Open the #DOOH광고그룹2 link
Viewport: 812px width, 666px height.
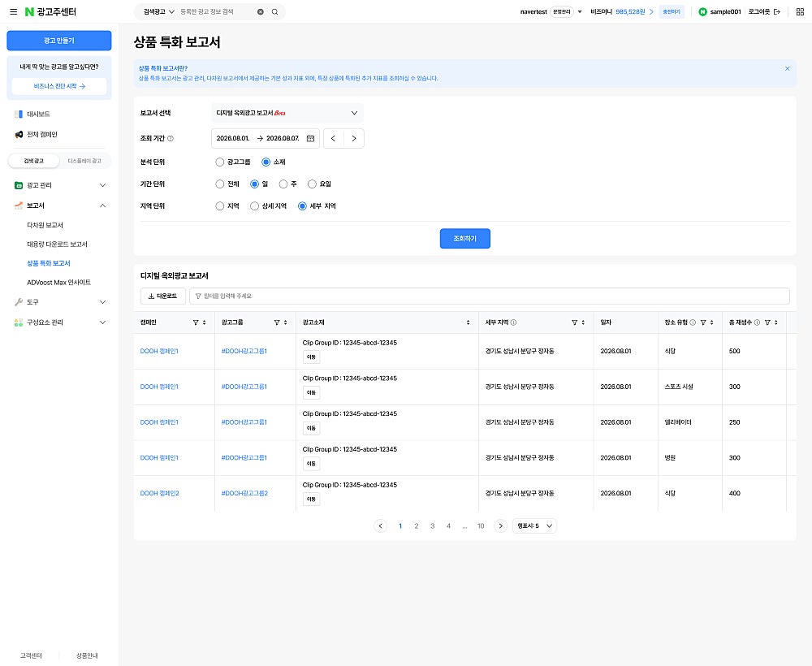coord(244,494)
